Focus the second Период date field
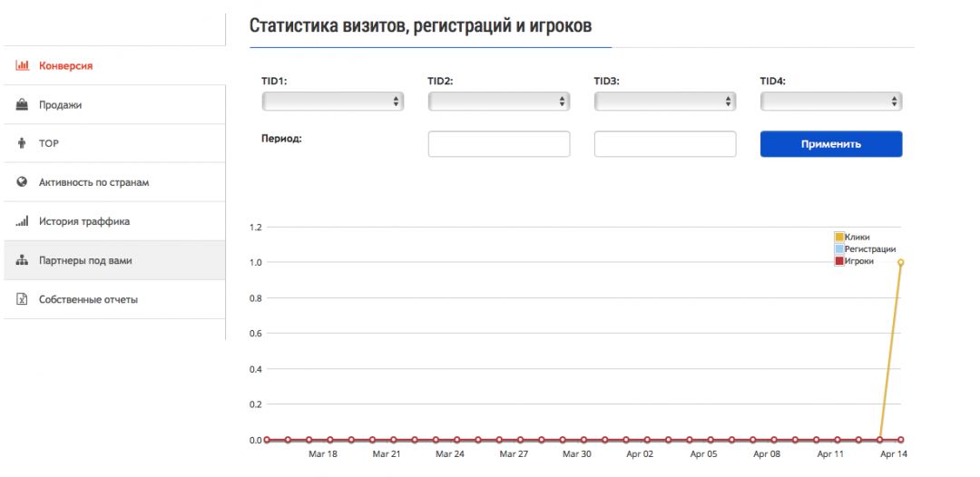The width and height of the screenshot is (980, 477). coord(665,143)
